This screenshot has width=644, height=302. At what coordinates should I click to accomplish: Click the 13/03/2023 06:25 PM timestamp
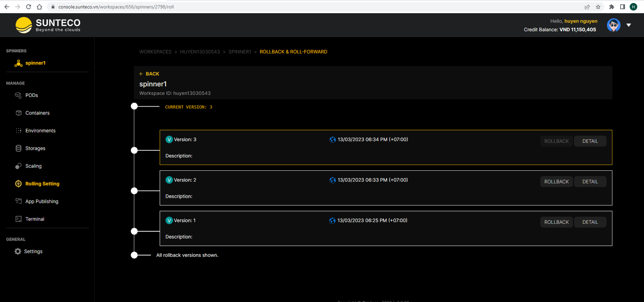pos(372,221)
